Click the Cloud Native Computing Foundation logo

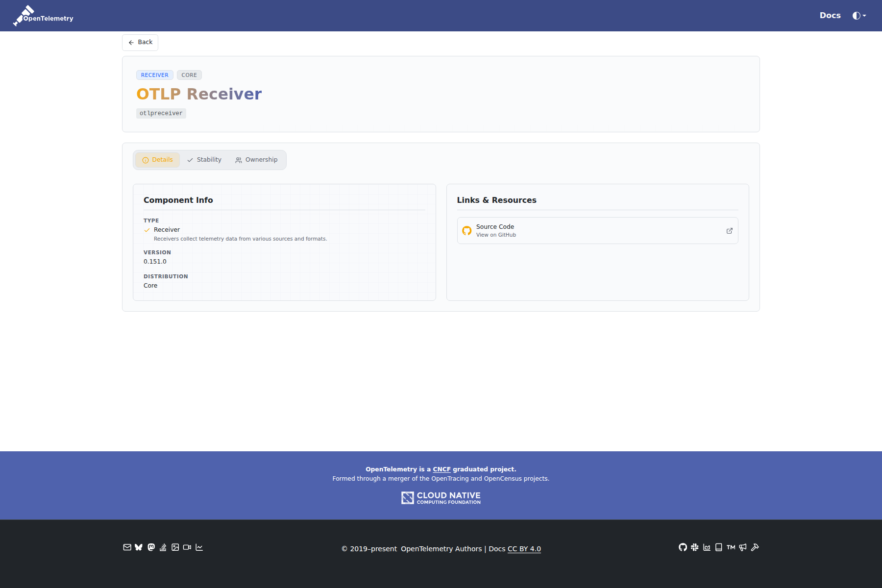point(441,498)
